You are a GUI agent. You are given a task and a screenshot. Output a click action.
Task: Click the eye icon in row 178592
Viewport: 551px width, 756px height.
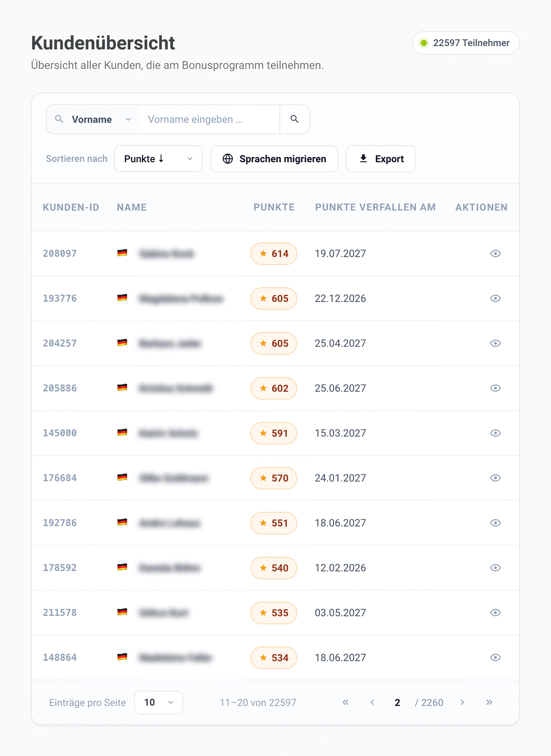pos(495,568)
